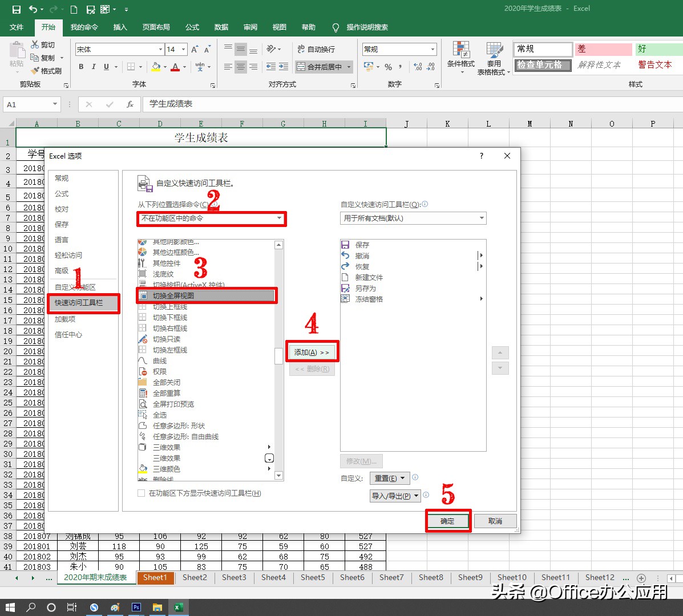Apply the Bad cell style swatch
The image size is (683, 616).
(x=603, y=49)
